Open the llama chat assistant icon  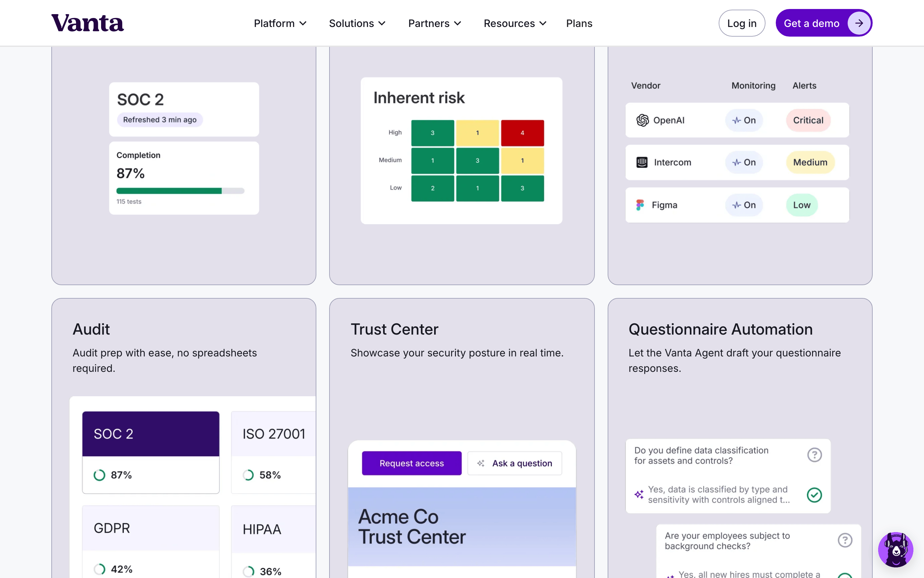[895, 550]
